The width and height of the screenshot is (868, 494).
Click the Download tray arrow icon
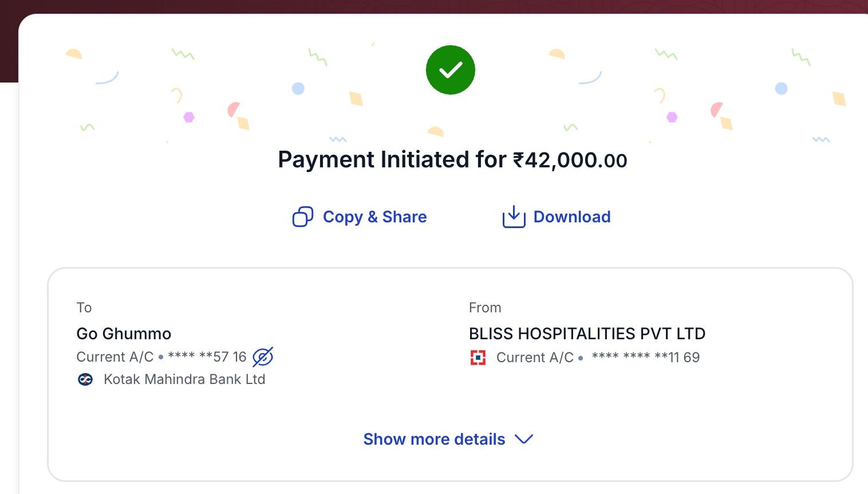tap(514, 217)
